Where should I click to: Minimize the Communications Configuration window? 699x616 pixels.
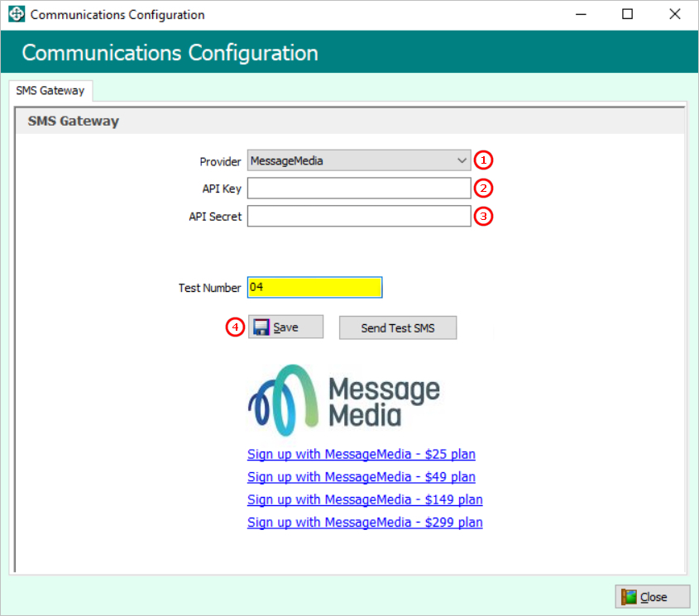[x=581, y=14]
